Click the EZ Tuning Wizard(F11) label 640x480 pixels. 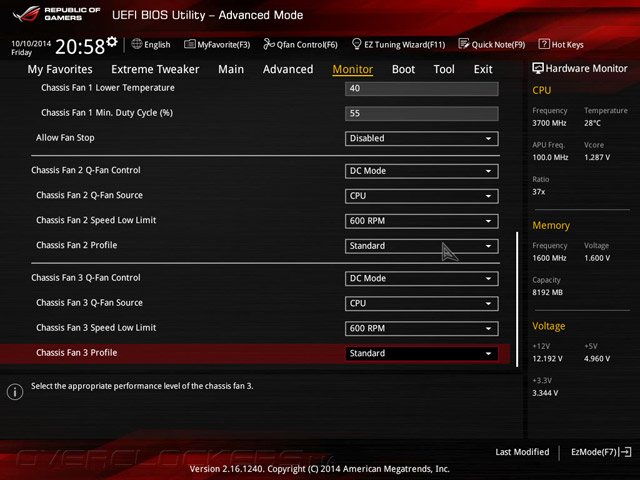pyautogui.click(x=404, y=44)
